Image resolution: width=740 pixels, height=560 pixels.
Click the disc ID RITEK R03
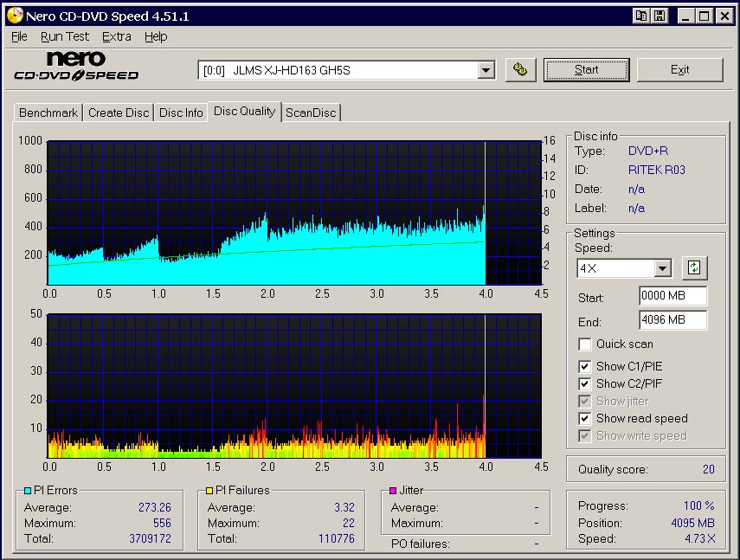click(656, 170)
